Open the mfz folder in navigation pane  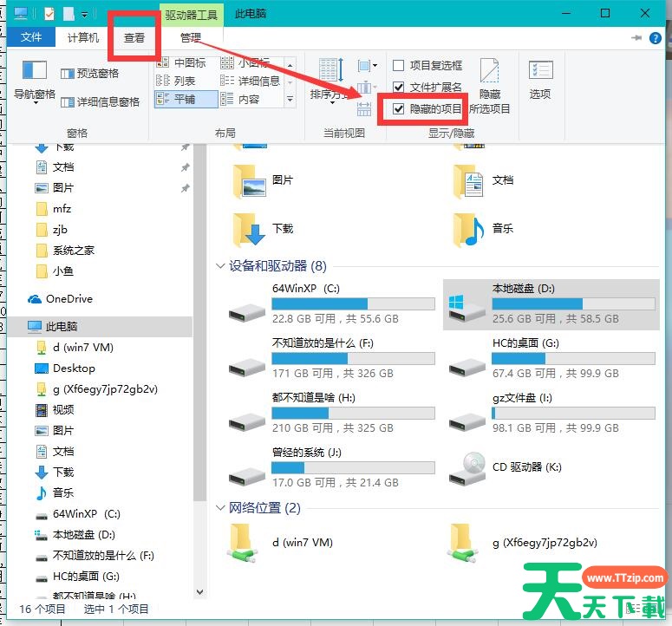54,209
